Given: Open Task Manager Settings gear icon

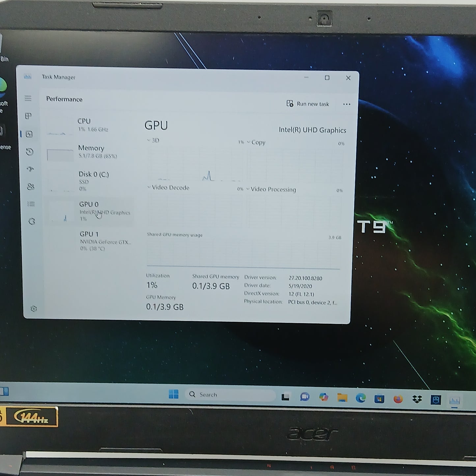Looking at the screenshot, I should tap(34, 309).
